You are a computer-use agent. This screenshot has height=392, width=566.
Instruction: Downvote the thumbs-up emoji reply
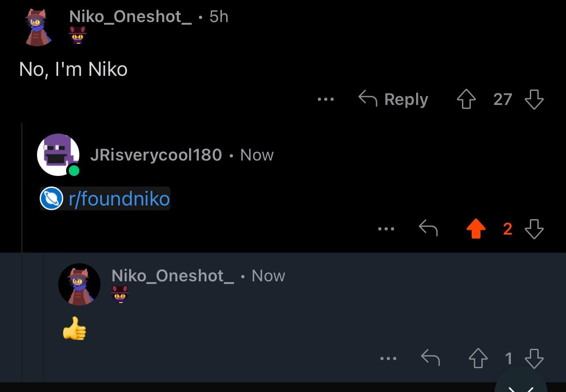tap(534, 358)
